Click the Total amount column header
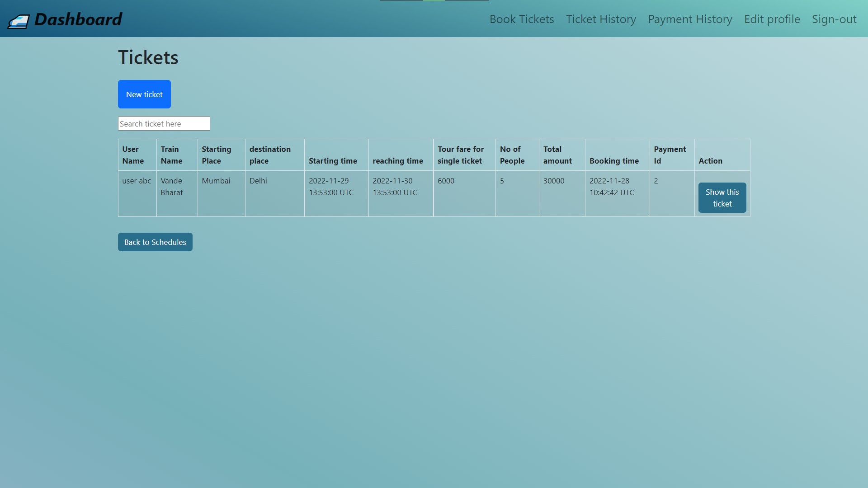The width and height of the screenshot is (868, 488). (557, 155)
